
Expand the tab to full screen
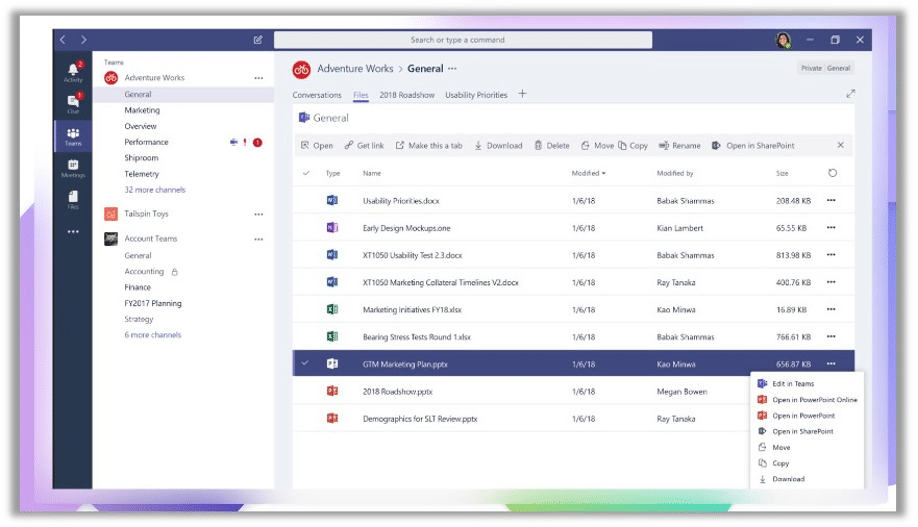851,94
